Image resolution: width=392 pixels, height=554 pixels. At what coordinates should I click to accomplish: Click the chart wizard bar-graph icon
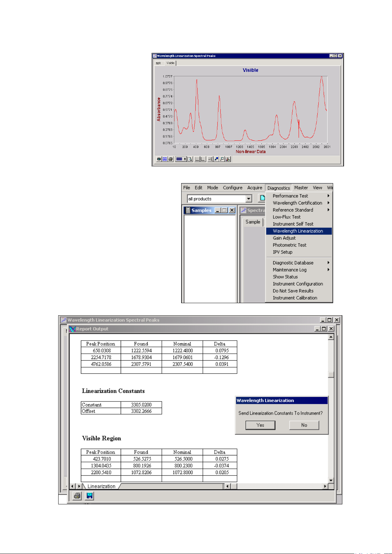pos(228,159)
